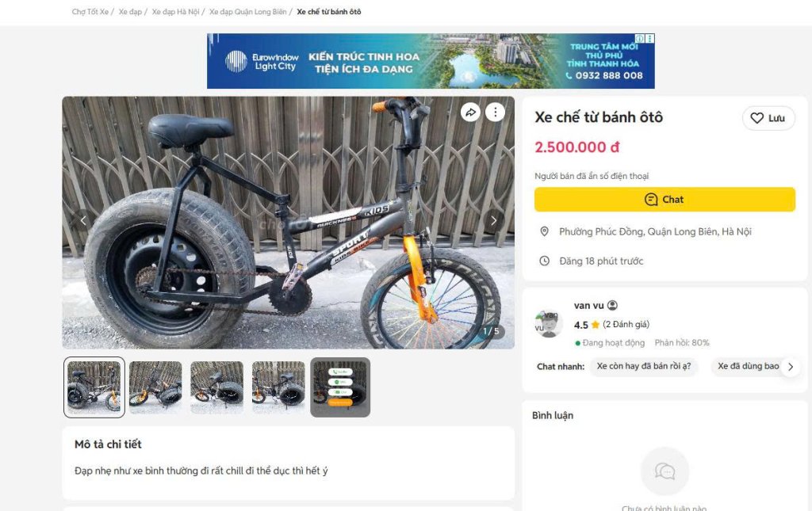Screen dimensions: 812x511
Task: Select the fifth thumbnail with contact overlay
Action: (x=340, y=387)
